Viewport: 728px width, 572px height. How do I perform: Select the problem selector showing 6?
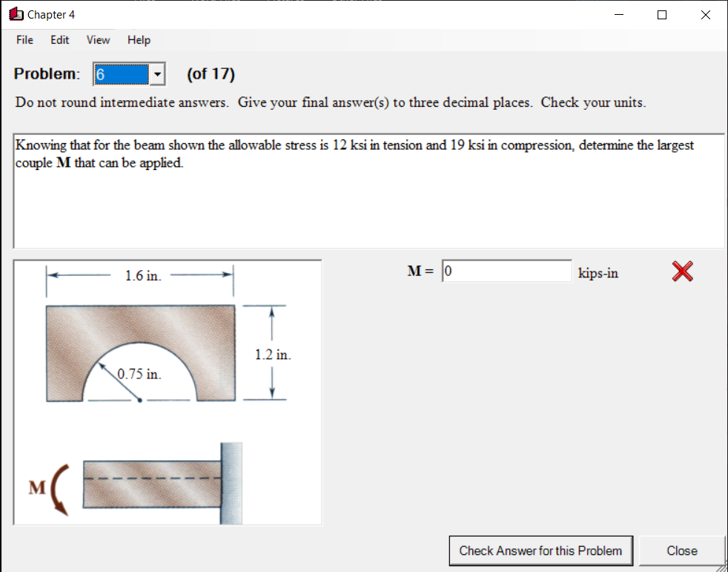[122, 73]
